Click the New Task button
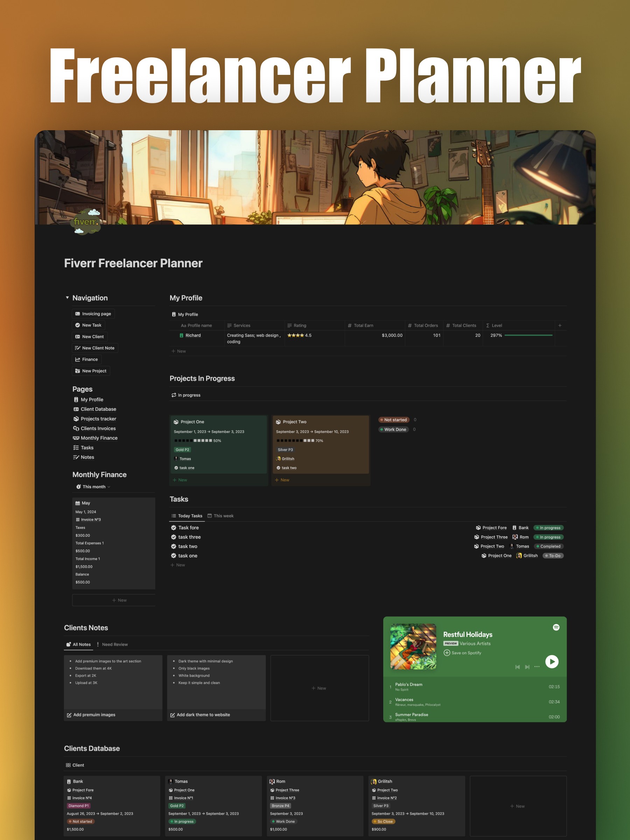630x840 pixels. click(88, 325)
